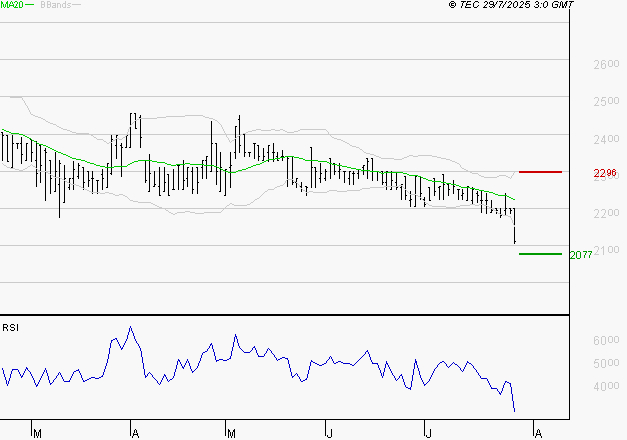Click the RSI panel label
The height and width of the screenshot is (440, 627).
(x=11, y=327)
